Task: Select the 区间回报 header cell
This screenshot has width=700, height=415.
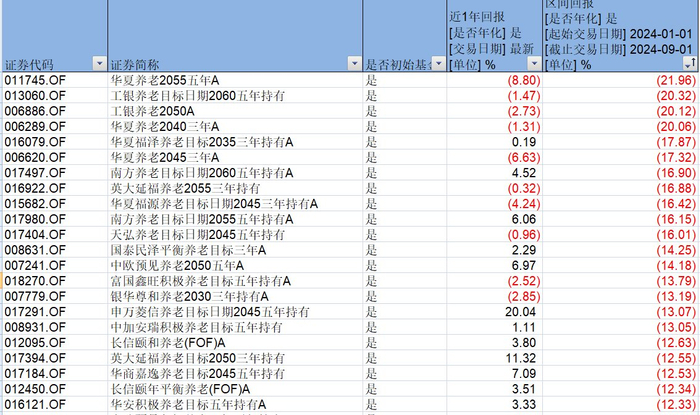Action: (x=620, y=36)
